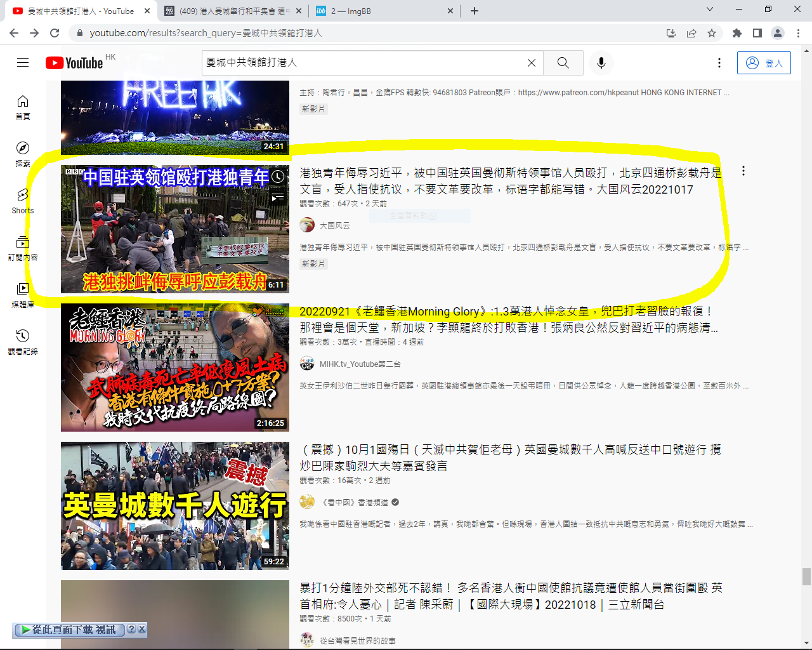Open the 港独青年侮辱习近平 video title
This screenshot has height=650, width=812.
tap(511, 181)
